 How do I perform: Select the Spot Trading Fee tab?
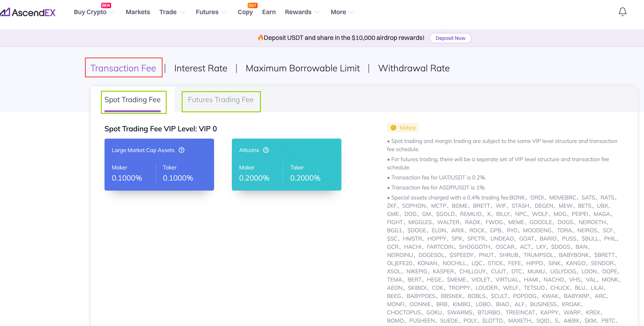133,100
